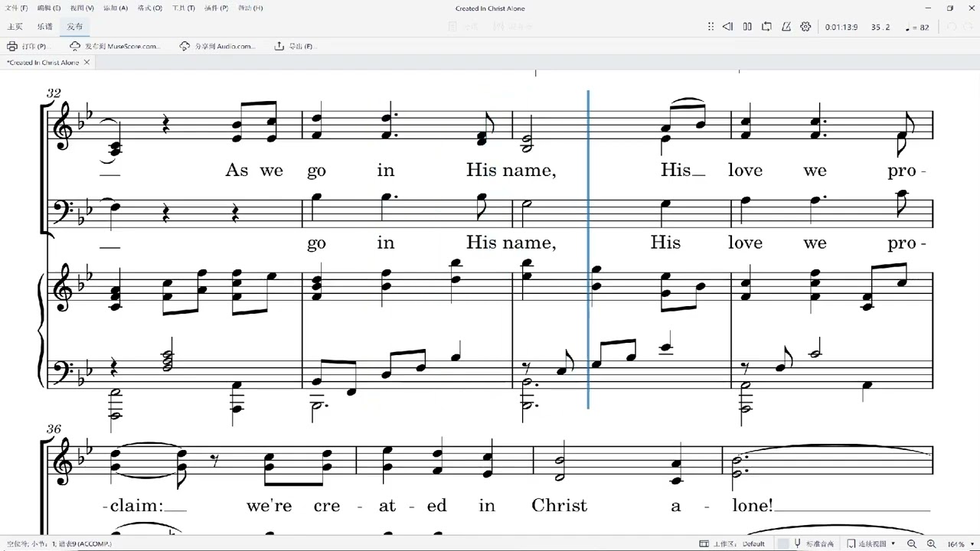Switch to the 主页 tab

(15, 27)
